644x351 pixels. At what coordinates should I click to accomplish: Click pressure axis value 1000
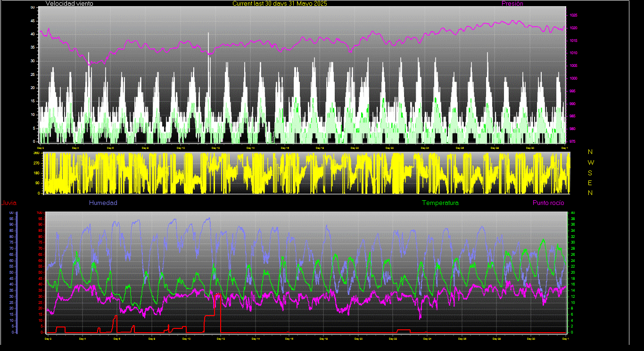point(573,79)
